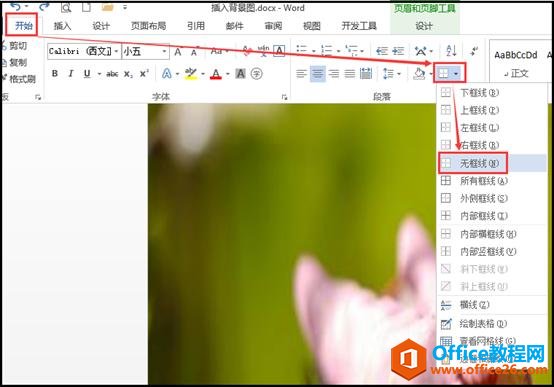Switch to 插入 Insert tab
Screen dimensions: 554x387
click(62, 26)
